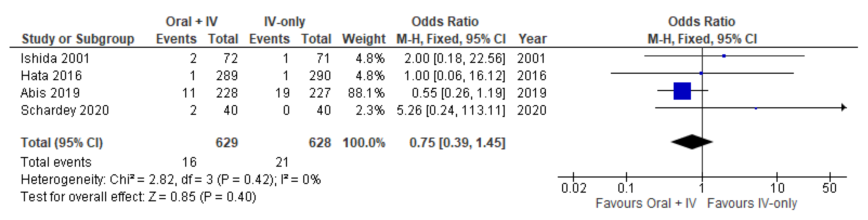This screenshot has height=220, width=868.
Task: Click the black pooled-effect diamond
Action: click(x=692, y=142)
